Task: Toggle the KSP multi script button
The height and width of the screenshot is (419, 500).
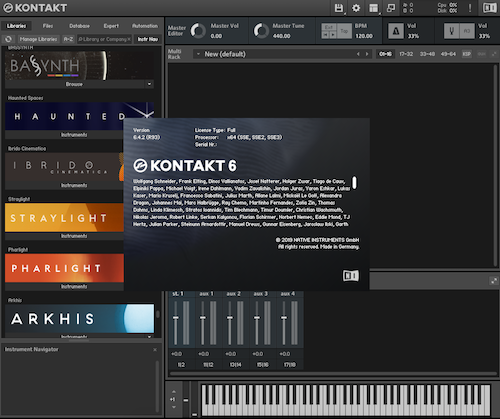Action: click(467, 54)
